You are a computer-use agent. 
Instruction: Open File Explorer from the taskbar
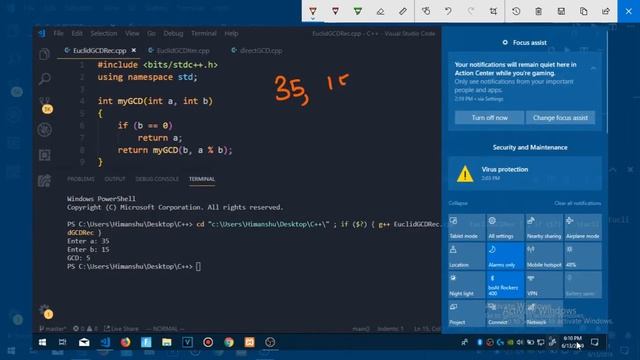(167, 342)
